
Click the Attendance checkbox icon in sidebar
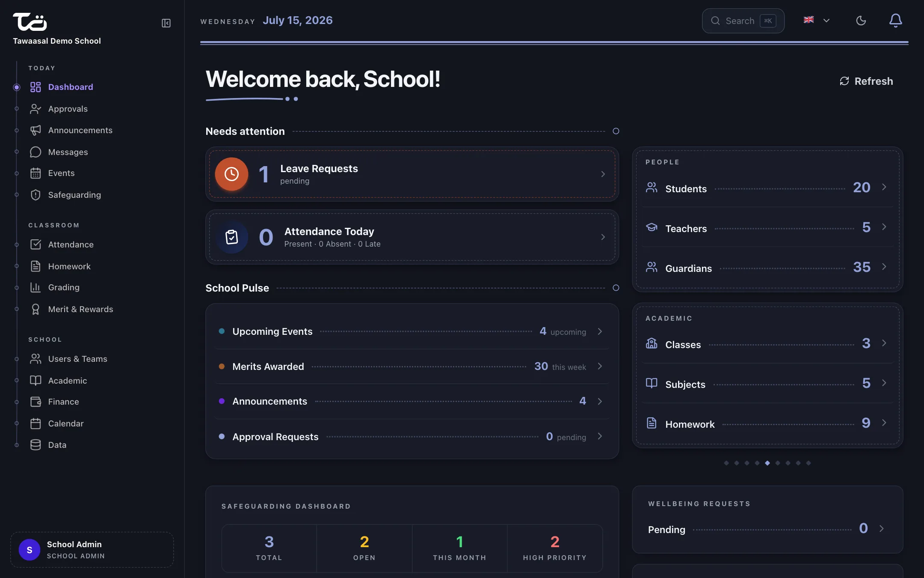point(36,244)
